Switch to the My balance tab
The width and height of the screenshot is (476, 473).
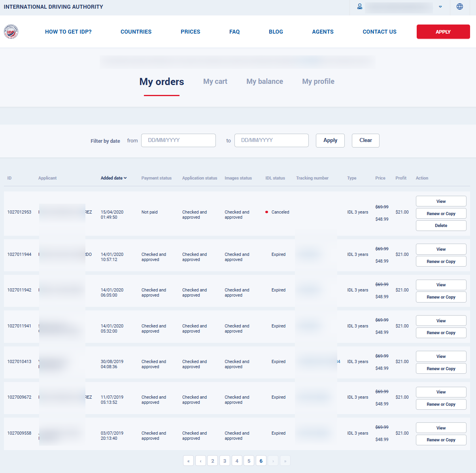coord(264,81)
